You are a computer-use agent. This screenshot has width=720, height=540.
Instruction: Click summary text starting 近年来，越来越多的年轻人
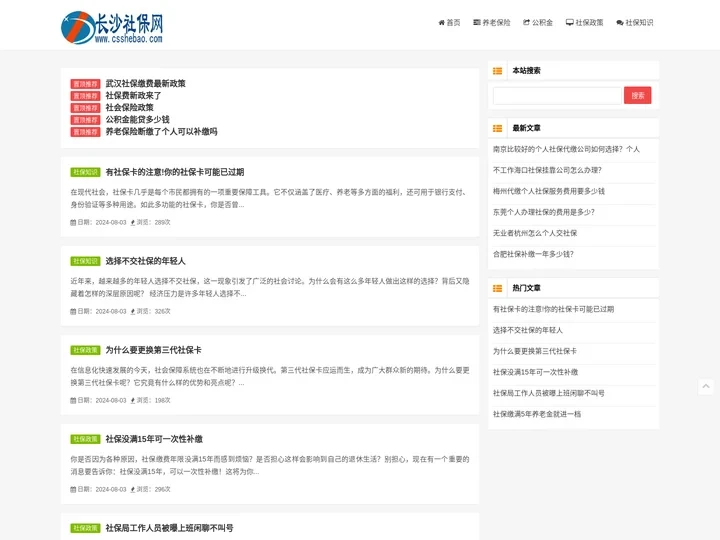point(270,287)
